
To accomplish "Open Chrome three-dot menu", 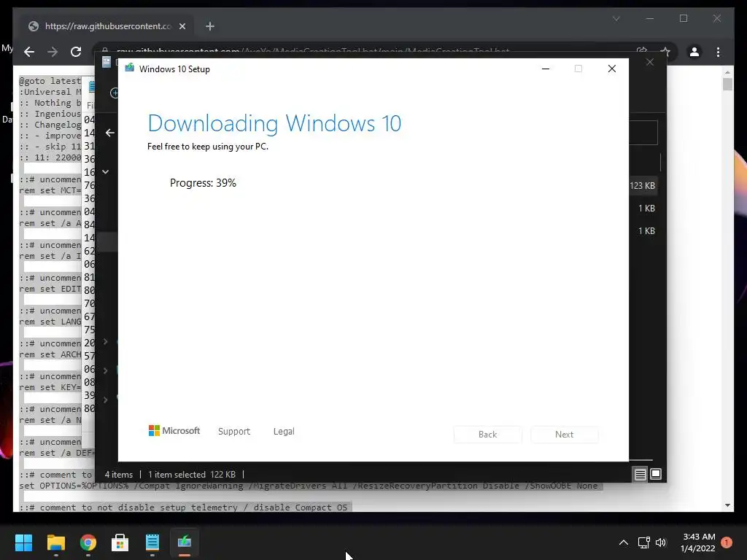I will [x=718, y=52].
